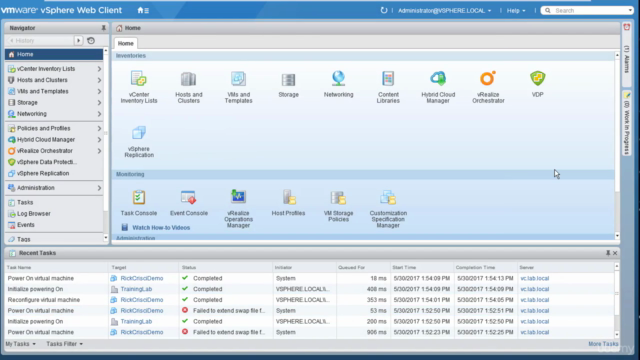Open the Work In Progress side panel

(x=627, y=123)
